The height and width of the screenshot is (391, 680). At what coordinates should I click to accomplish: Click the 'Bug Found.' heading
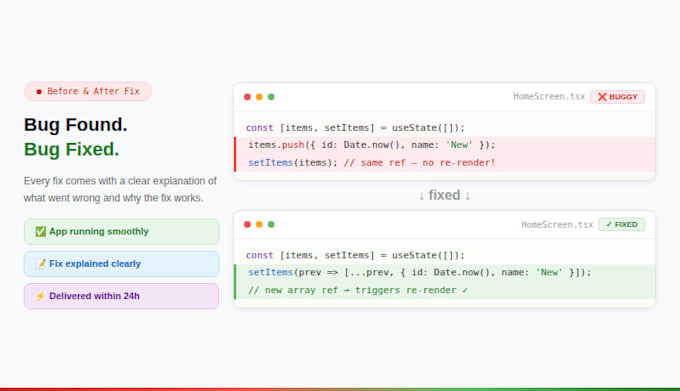point(75,125)
